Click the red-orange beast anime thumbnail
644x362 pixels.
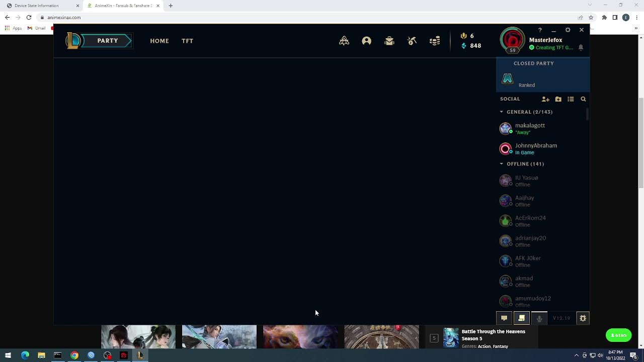[x=300, y=337]
